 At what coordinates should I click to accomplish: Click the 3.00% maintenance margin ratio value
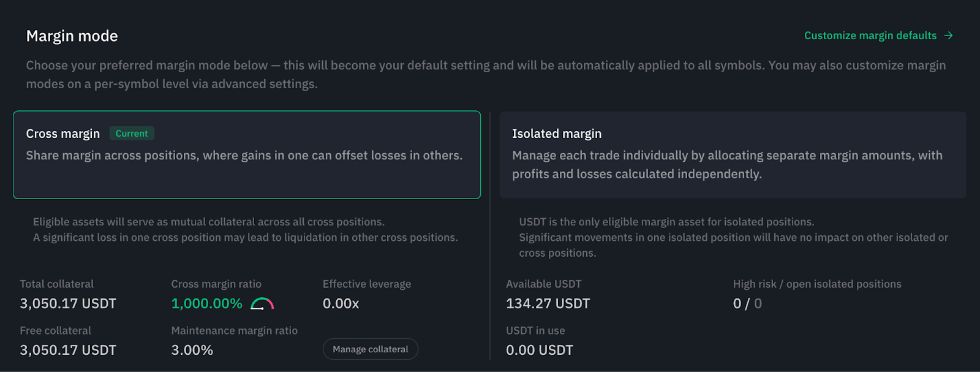pos(192,350)
